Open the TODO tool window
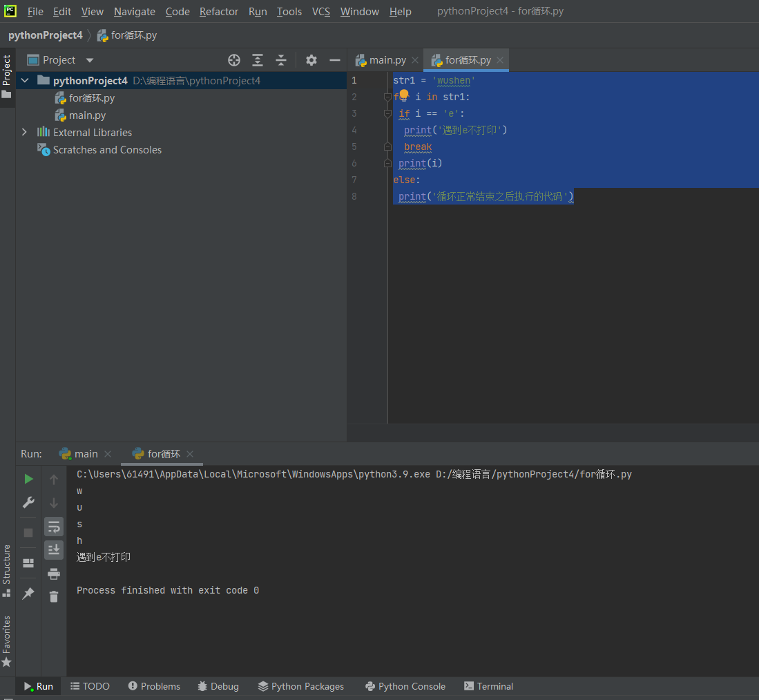Viewport: 759px width, 700px height. pos(90,686)
